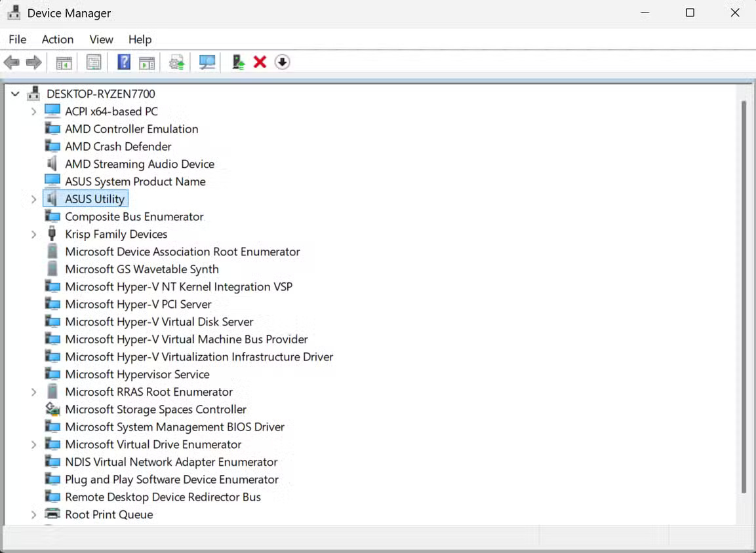The height and width of the screenshot is (553, 756).
Task: Open the View menu
Action: pyautogui.click(x=101, y=39)
